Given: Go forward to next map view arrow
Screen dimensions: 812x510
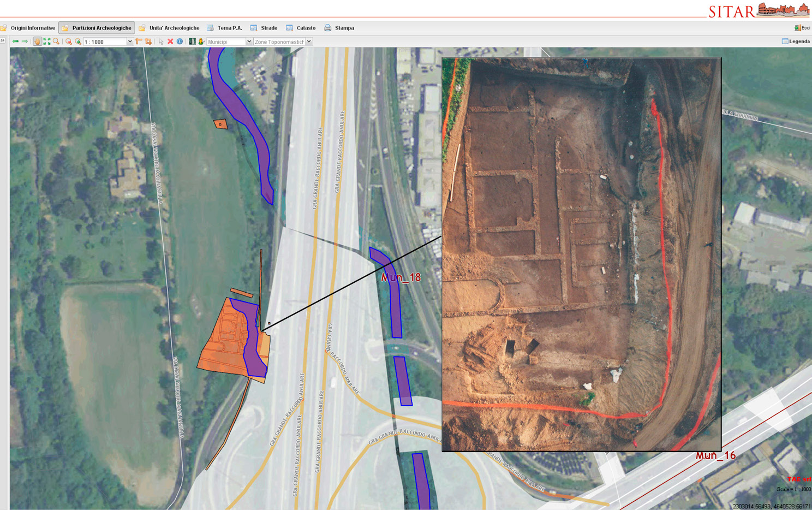Looking at the screenshot, I should pos(25,41).
